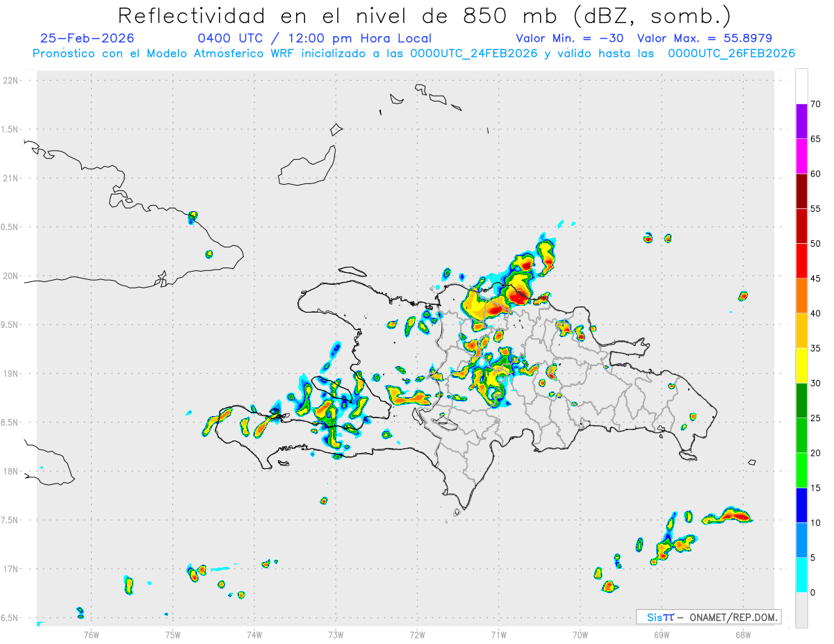This screenshot has height=644, width=834.
Task: Click the '20' colorbar label
Action: (x=815, y=453)
